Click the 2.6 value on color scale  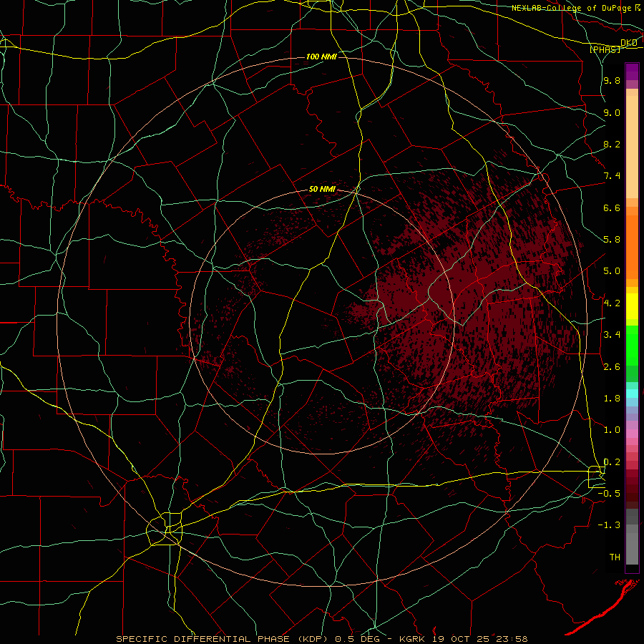point(612,367)
